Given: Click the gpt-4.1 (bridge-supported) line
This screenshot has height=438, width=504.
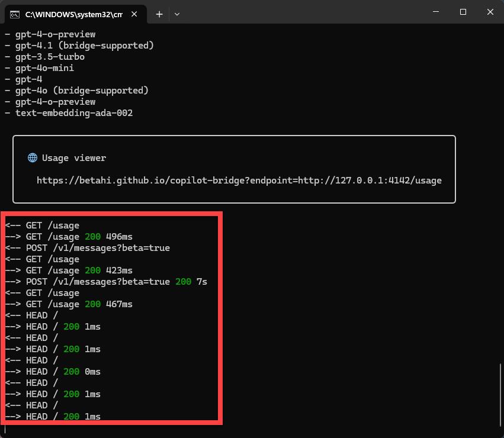Looking at the screenshot, I should [79, 46].
